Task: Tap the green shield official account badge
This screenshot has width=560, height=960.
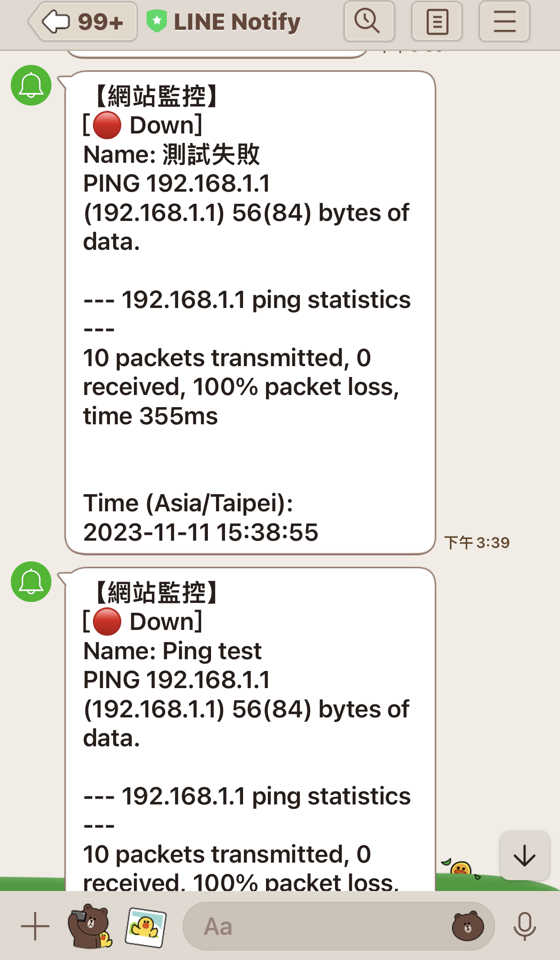Action: pos(156,21)
